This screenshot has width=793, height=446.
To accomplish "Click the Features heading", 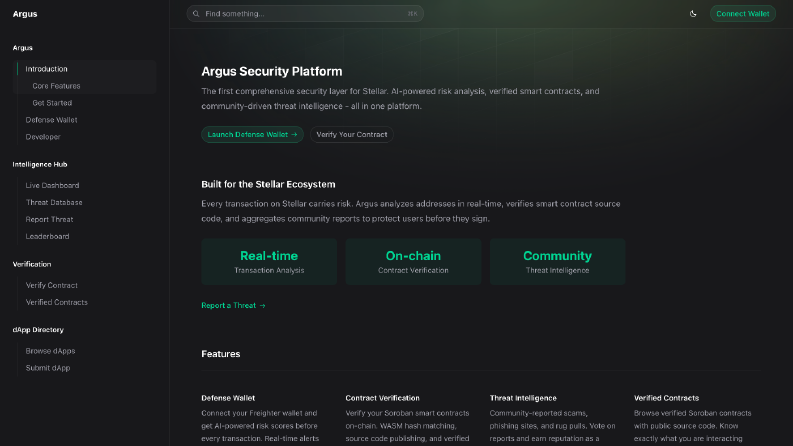I will [x=221, y=354].
